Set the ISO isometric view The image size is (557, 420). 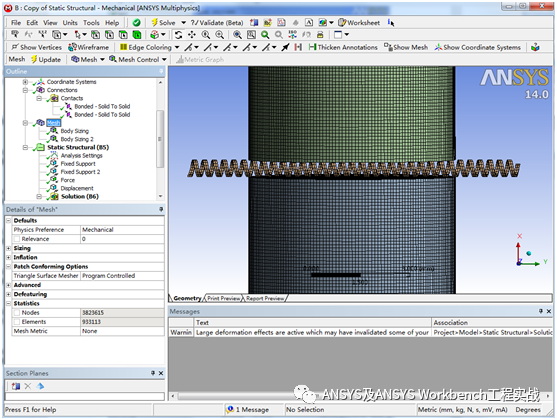[x=293, y=35]
